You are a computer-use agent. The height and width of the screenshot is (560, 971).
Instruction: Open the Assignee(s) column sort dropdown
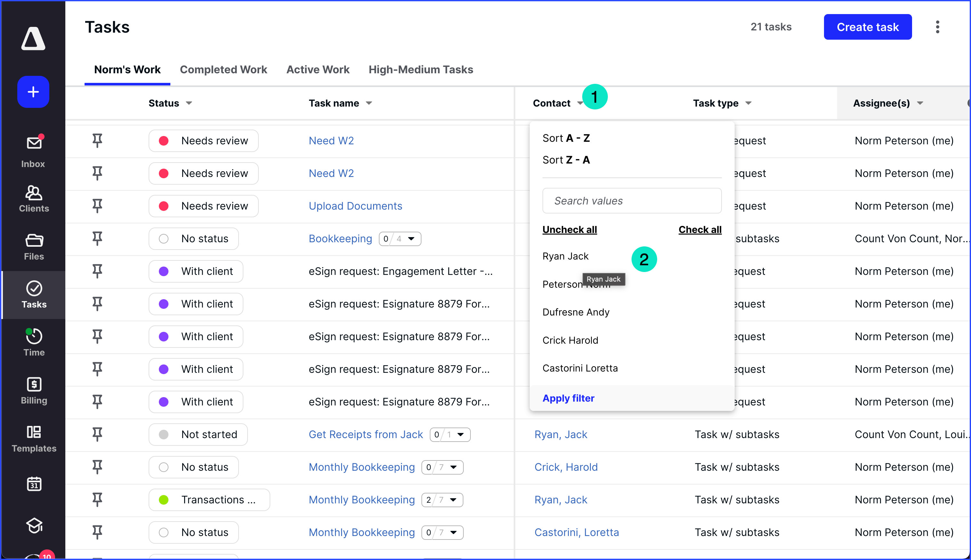[x=921, y=103]
